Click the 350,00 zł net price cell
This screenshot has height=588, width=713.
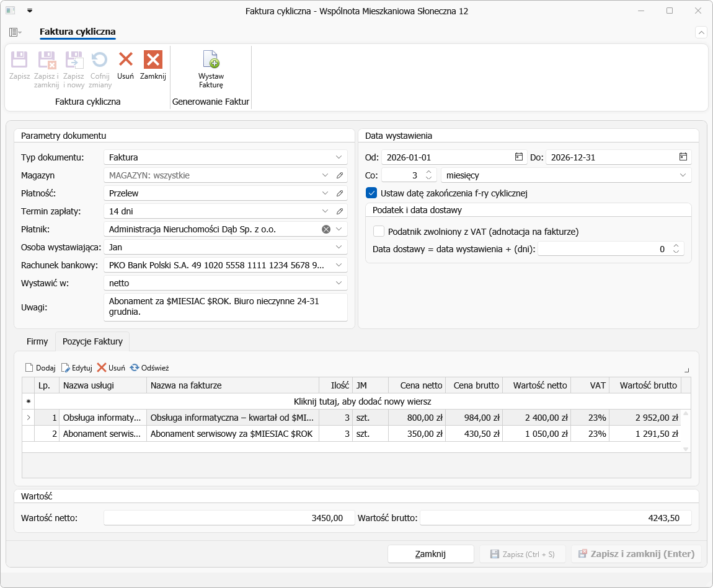pyautogui.click(x=417, y=434)
